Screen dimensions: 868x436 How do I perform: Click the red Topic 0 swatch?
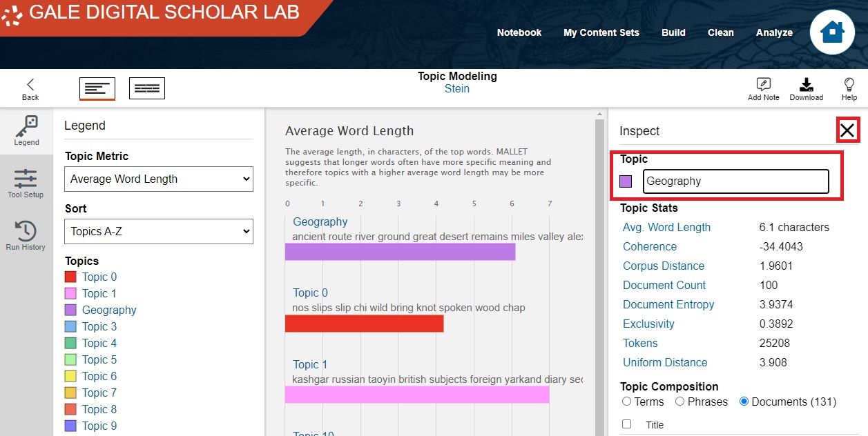[70, 277]
